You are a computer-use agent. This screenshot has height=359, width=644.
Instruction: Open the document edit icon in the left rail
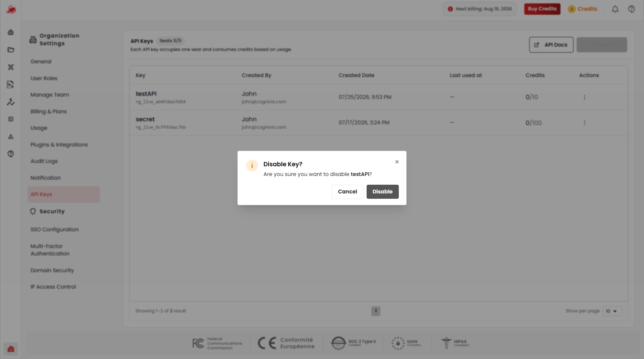tap(11, 84)
